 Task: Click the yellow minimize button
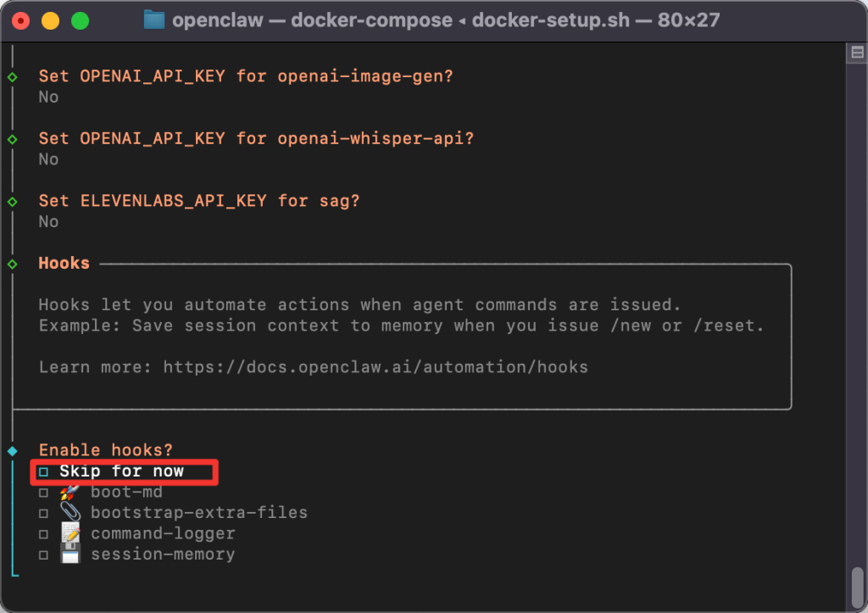click(49, 20)
